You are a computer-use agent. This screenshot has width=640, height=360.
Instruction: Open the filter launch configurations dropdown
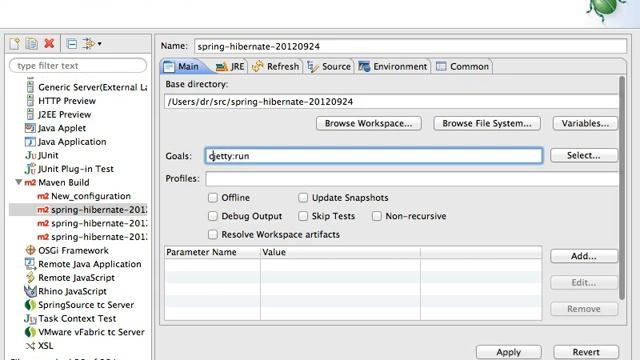(x=91, y=44)
